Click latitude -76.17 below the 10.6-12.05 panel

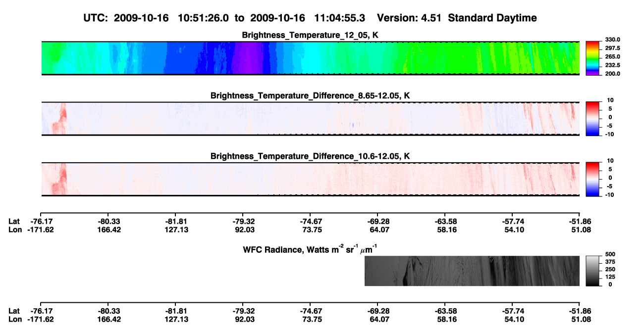41,222
